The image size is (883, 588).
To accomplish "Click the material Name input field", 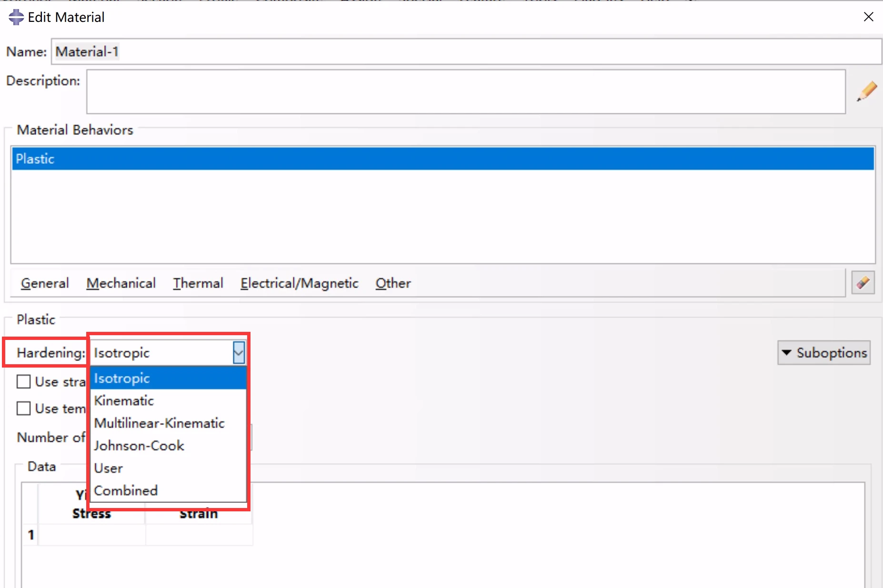I will 466,51.
